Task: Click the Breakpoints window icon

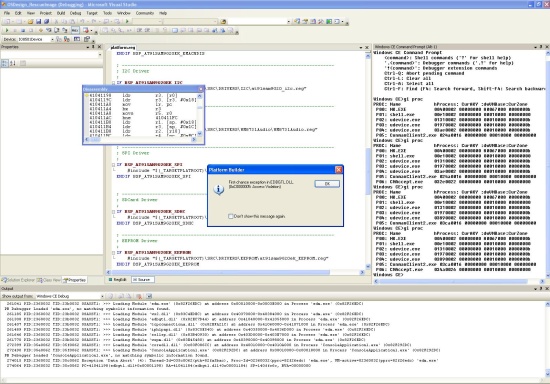Action: coord(86,31)
